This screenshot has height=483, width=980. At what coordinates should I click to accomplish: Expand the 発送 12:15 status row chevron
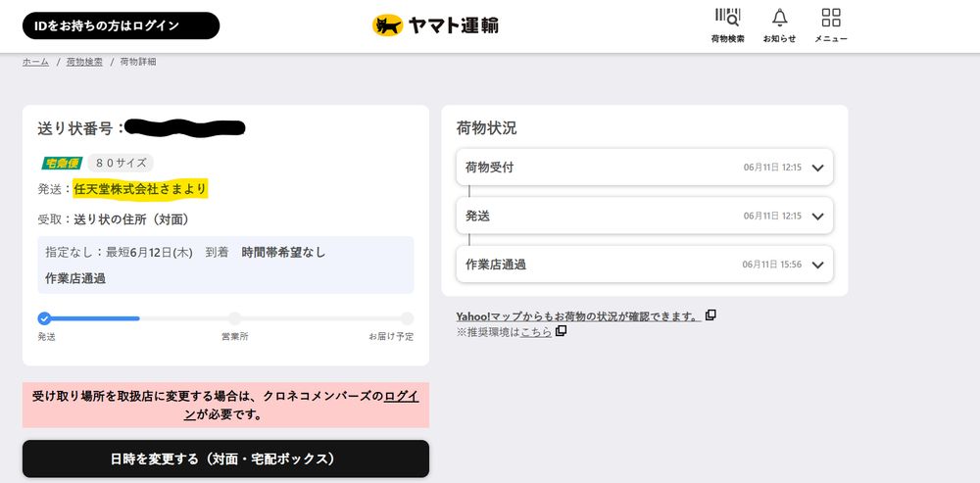point(817,217)
